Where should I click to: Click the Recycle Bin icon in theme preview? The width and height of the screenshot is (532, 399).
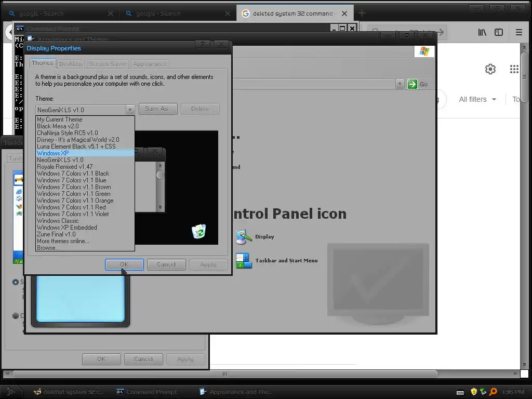[198, 231]
